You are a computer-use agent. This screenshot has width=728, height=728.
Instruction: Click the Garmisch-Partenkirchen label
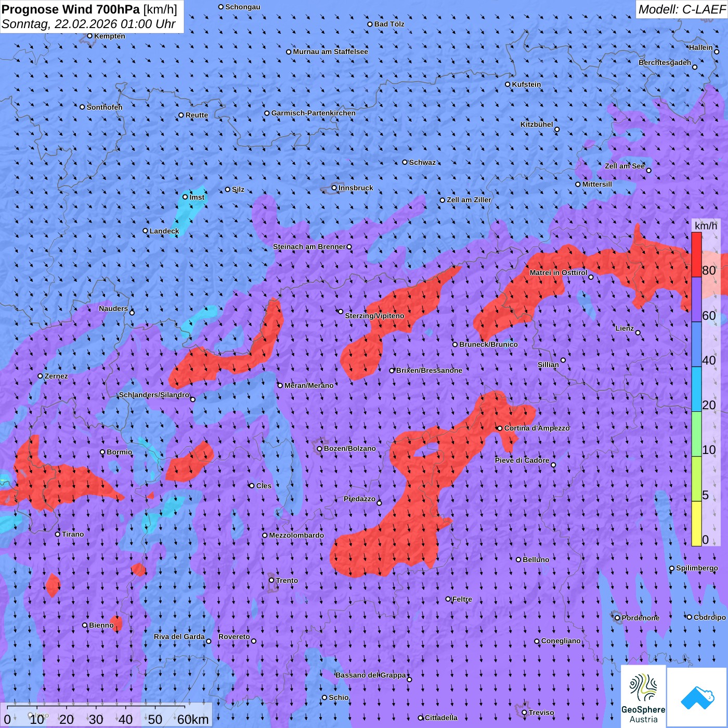coord(314,113)
